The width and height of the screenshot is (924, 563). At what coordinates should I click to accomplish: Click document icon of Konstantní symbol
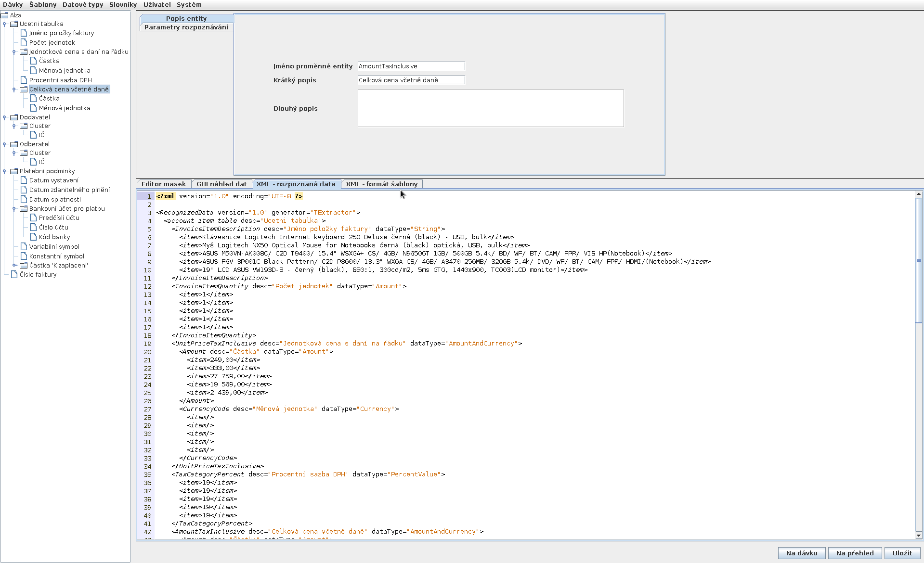(24, 256)
